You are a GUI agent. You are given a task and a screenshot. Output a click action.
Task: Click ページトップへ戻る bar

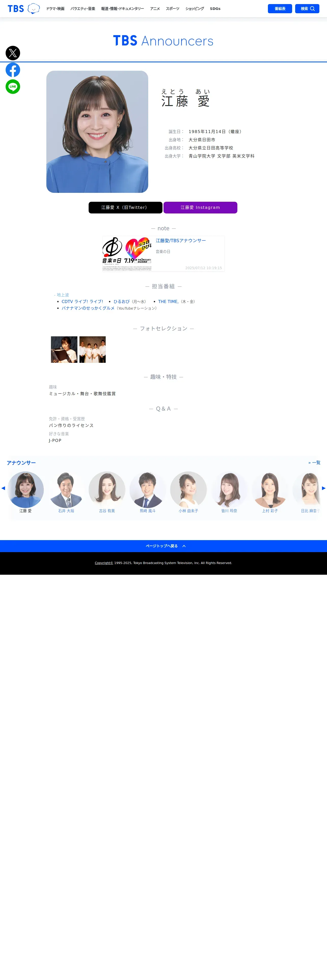tap(163, 546)
